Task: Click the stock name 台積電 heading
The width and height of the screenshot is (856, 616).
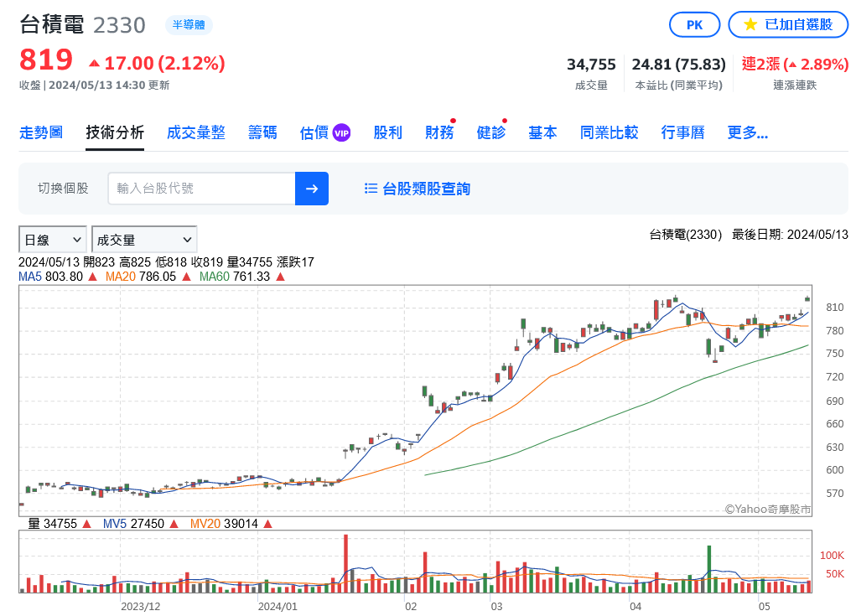Action: (x=52, y=25)
